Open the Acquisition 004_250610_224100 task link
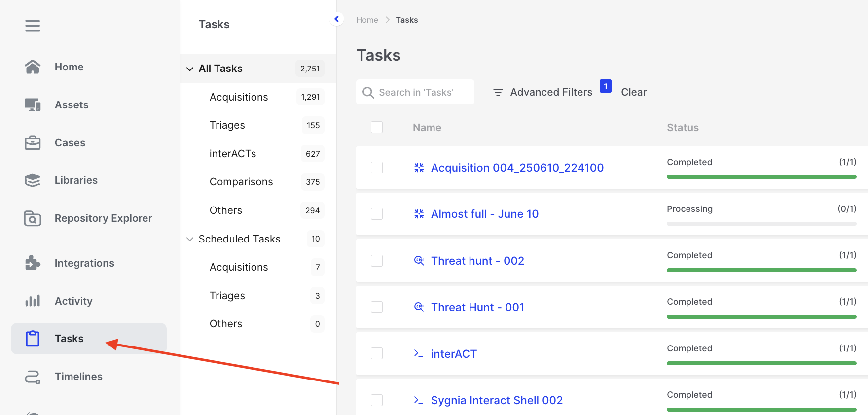This screenshot has height=415, width=868. coord(517,168)
